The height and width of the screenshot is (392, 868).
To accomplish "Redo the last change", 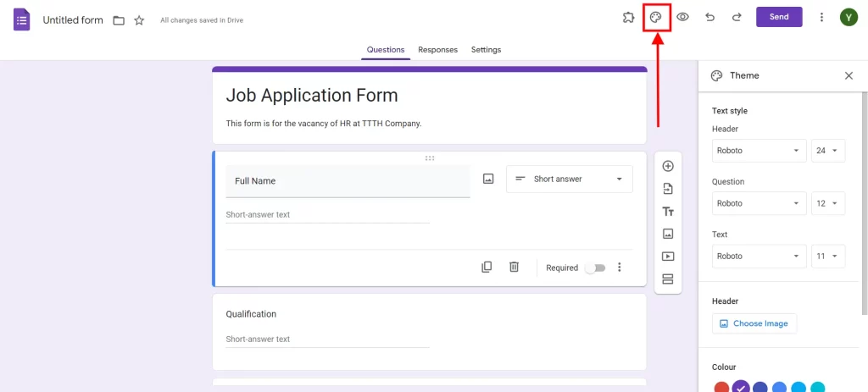I will [x=737, y=17].
